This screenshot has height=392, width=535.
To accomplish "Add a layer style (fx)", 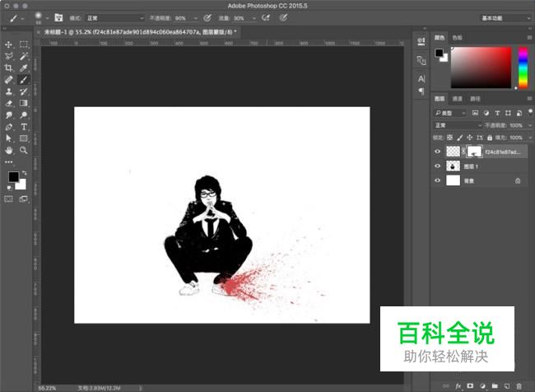I will click(458, 386).
